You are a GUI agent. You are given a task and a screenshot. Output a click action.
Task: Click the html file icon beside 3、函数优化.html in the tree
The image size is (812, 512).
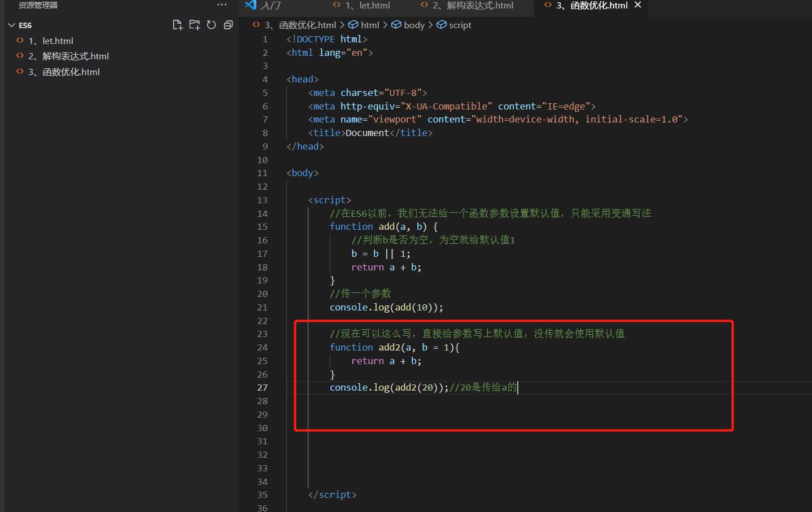pos(20,72)
